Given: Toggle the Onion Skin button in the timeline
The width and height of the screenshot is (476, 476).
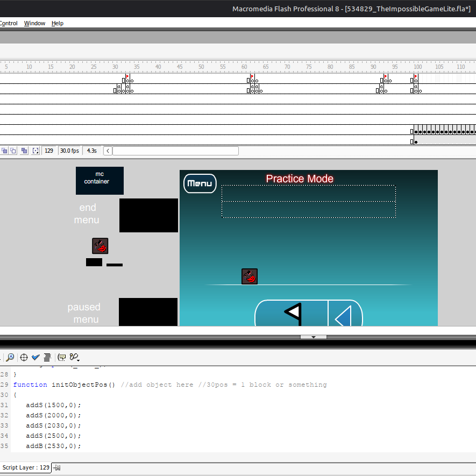Looking at the screenshot, I should [4, 151].
